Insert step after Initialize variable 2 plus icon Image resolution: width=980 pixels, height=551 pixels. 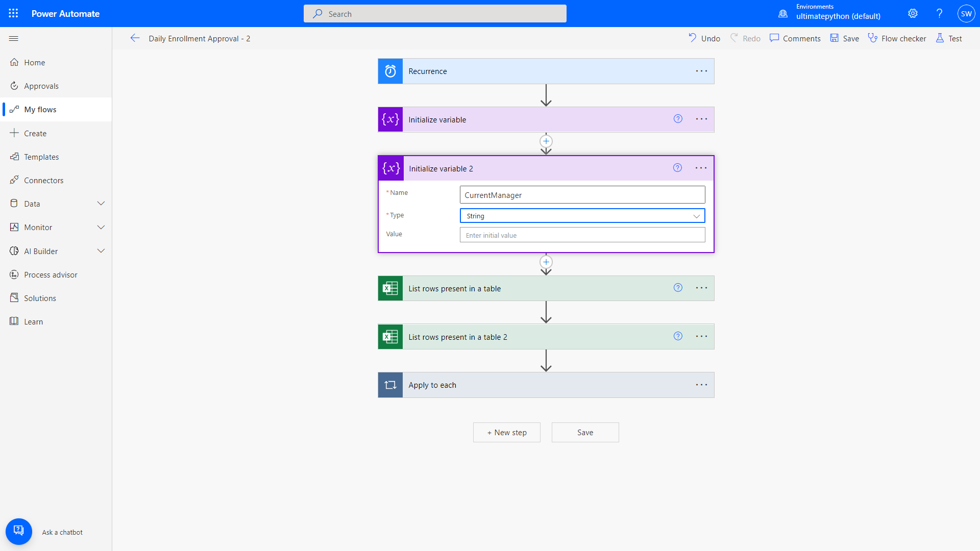click(x=546, y=262)
